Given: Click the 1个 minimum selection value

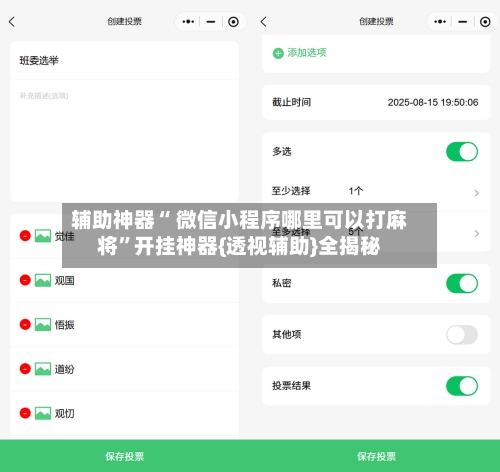Looking at the screenshot, I should pos(356,191).
